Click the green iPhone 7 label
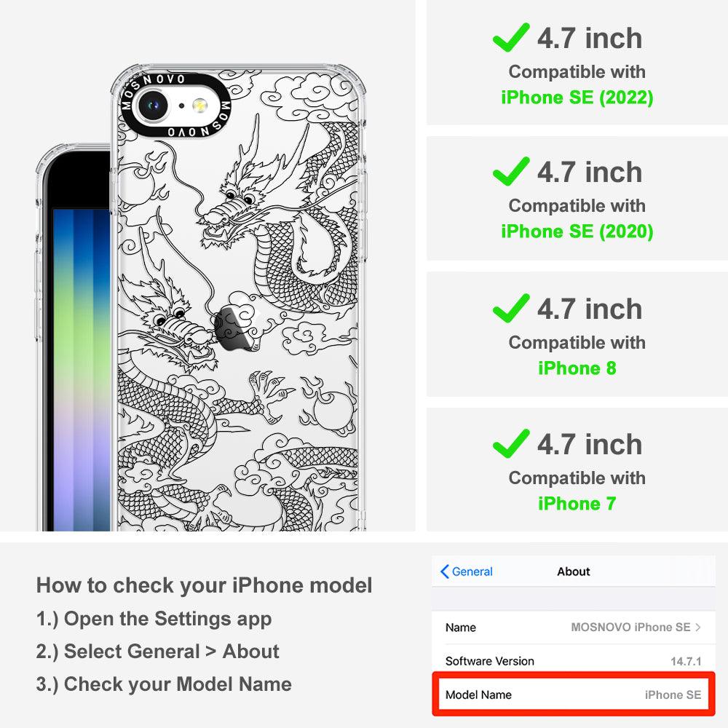The height and width of the screenshot is (728, 728). (577, 504)
